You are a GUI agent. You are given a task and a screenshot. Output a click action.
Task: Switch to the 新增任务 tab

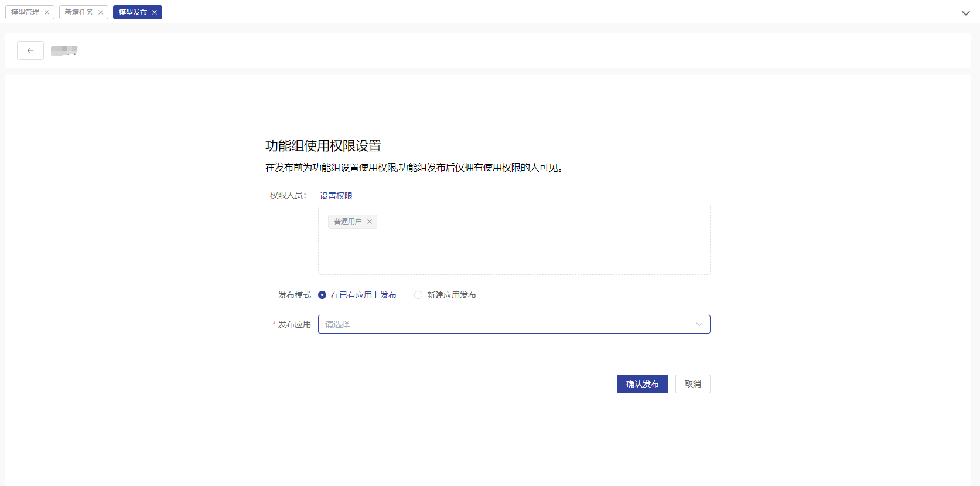coord(79,12)
